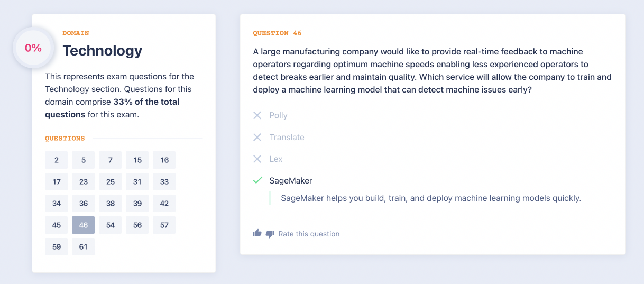Choose the Translate answer option
This screenshot has height=284, width=644.
pyautogui.click(x=287, y=137)
